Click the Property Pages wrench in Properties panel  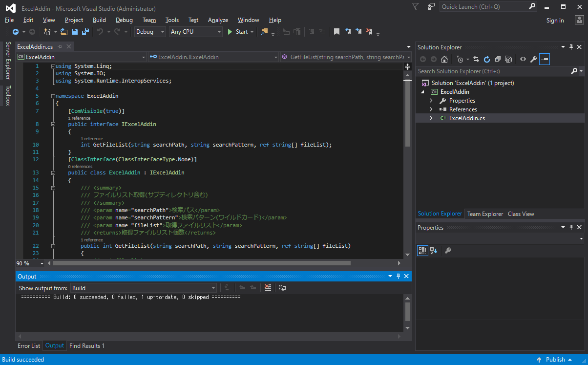click(x=448, y=251)
